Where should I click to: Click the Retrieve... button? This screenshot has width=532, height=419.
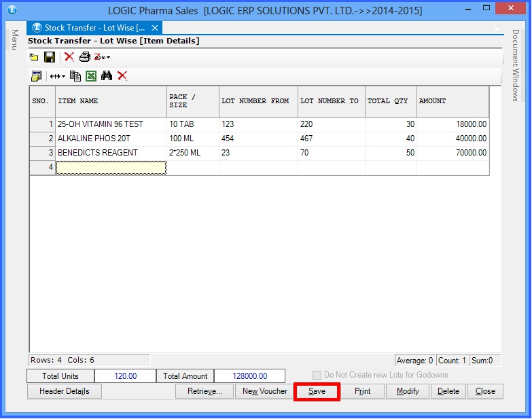coord(205,391)
